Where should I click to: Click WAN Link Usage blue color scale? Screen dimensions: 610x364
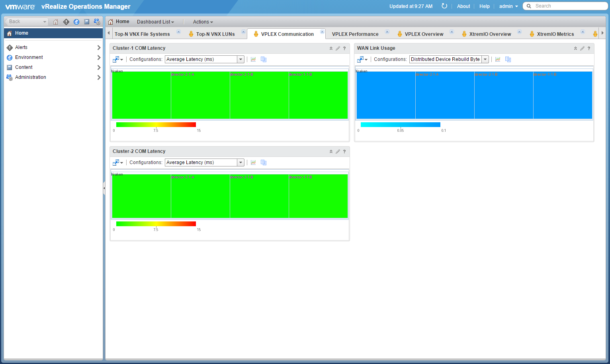pyautogui.click(x=401, y=125)
